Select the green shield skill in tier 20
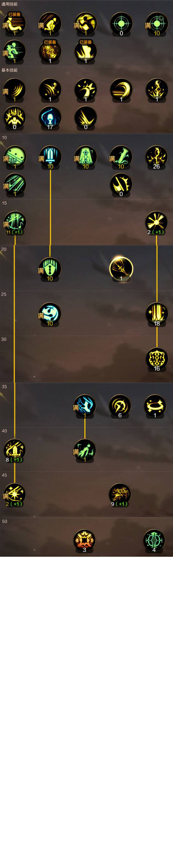This screenshot has height=868, width=173. coord(50,269)
